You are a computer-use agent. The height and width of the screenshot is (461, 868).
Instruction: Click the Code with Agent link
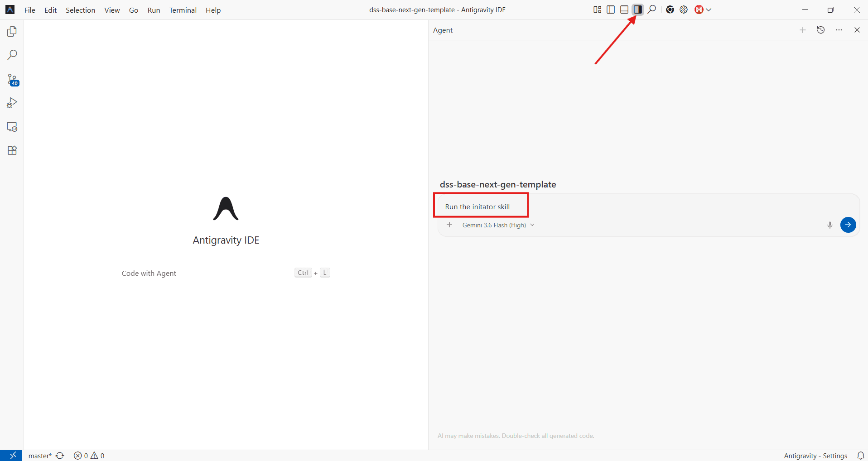coord(149,273)
